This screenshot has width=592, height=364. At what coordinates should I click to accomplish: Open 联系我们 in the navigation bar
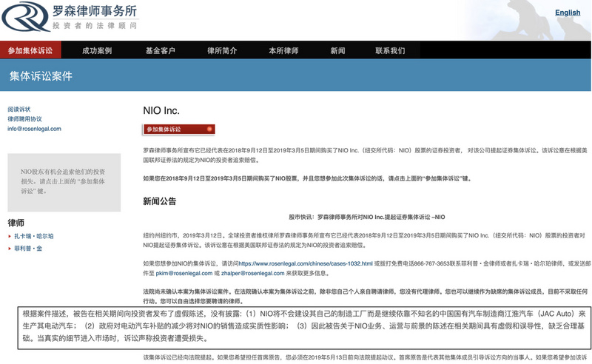390,50
